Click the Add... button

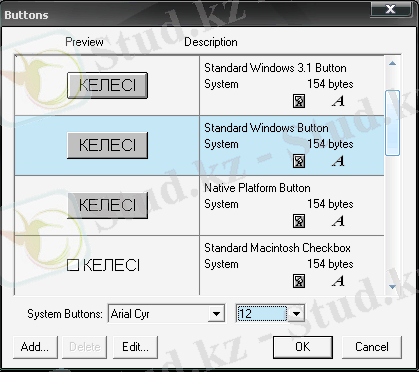point(35,347)
